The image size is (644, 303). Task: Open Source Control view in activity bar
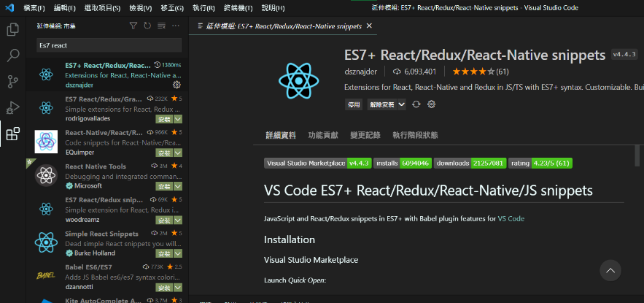click(12, 82)
